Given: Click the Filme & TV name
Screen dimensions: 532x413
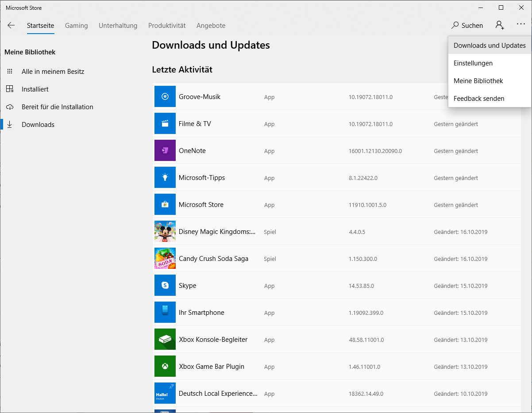Looking at the screenshot, I should click(x=195, y=123).
